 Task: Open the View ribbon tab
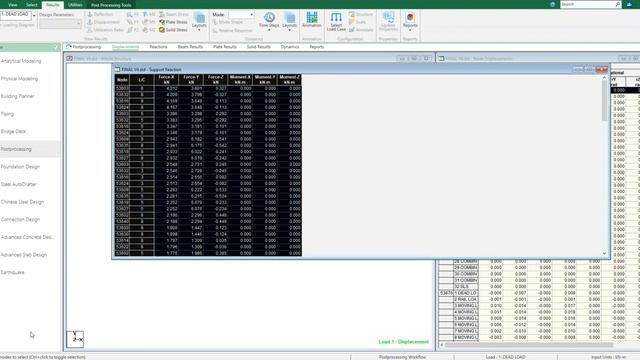tap(13, 5)
